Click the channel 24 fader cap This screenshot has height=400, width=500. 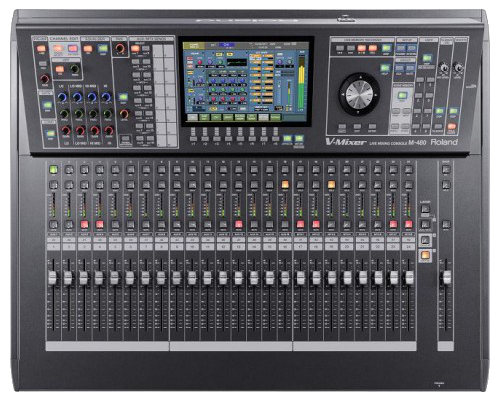point(409,278)
